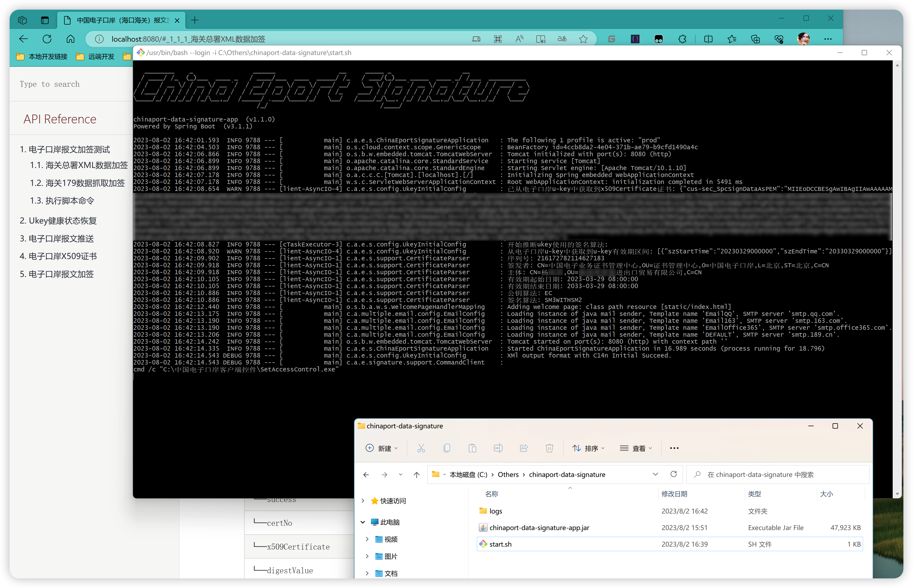Screen dimensions: 913x588
Task: Click the Paste icon in Explorer toolbar
Action: (x=472, y=448)
